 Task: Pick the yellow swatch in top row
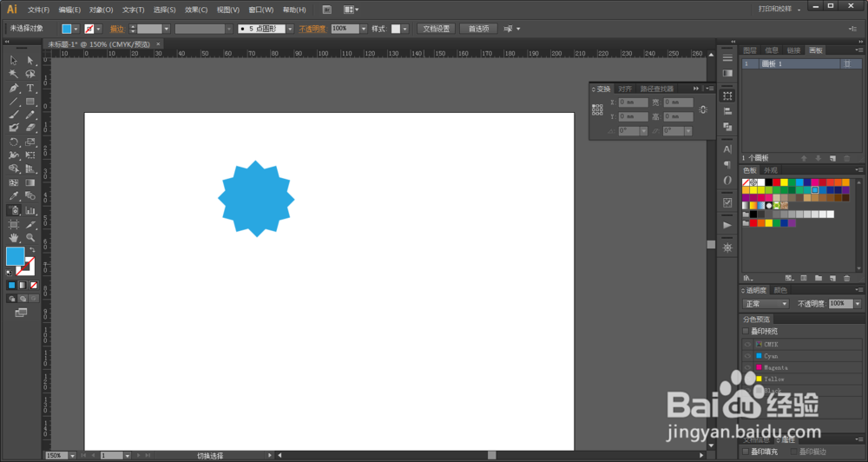(x=785, y=182)
